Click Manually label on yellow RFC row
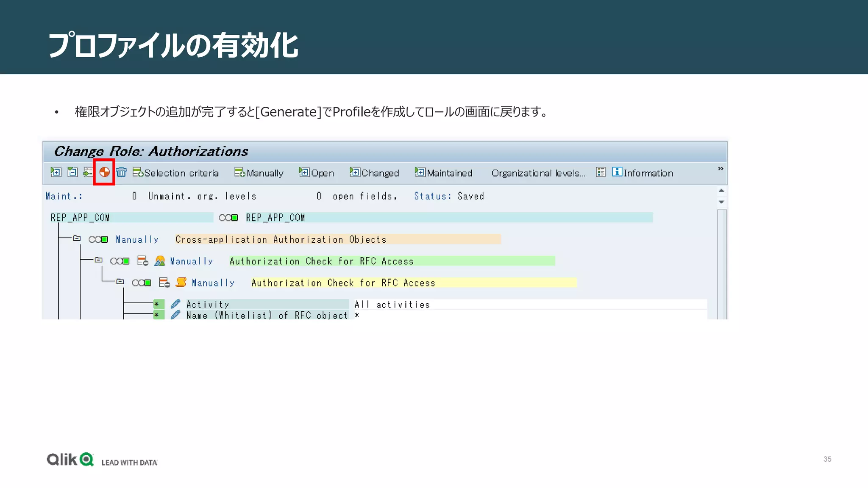 point(213,283)
